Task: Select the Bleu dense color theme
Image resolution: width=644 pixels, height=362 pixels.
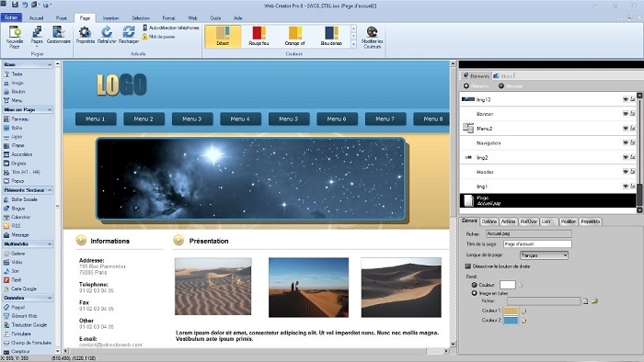Action: (331, 36)
